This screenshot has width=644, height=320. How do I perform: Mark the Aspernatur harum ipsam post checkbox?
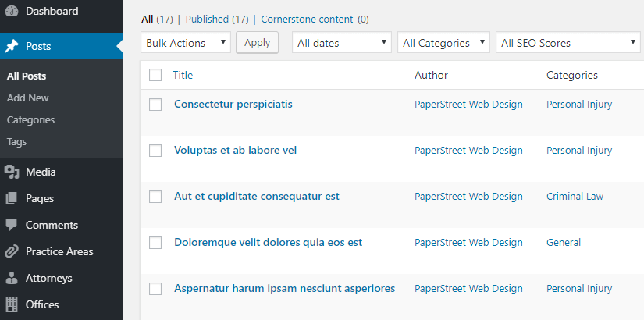point(155,289)
